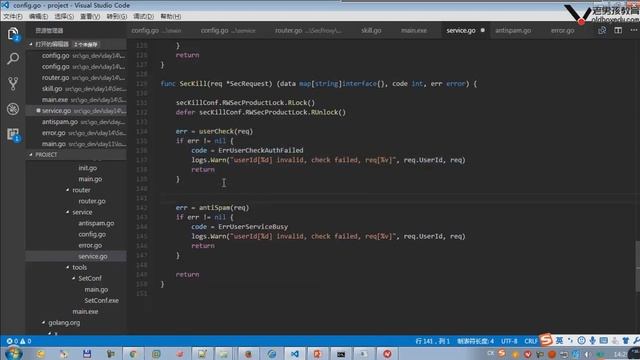This screenshot has width=640, height=360.
Task: Open the Windows Start orb
Action: click(x=13, y=353)
